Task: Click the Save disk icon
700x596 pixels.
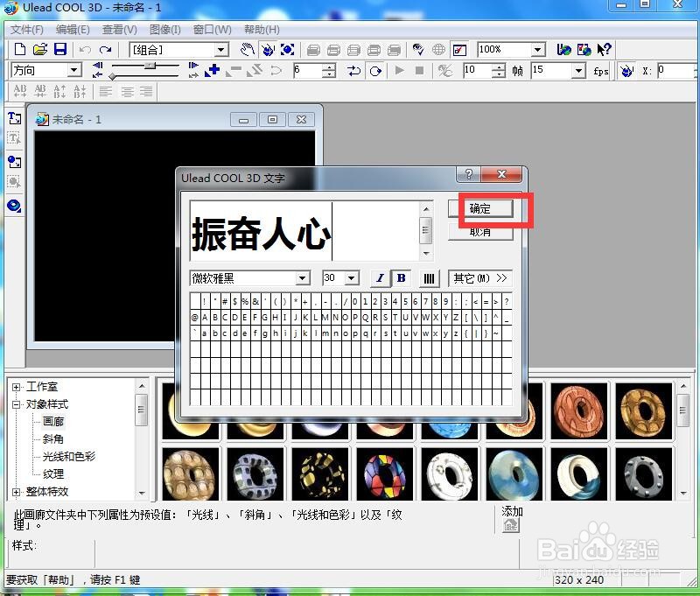Action: [59, 49]
